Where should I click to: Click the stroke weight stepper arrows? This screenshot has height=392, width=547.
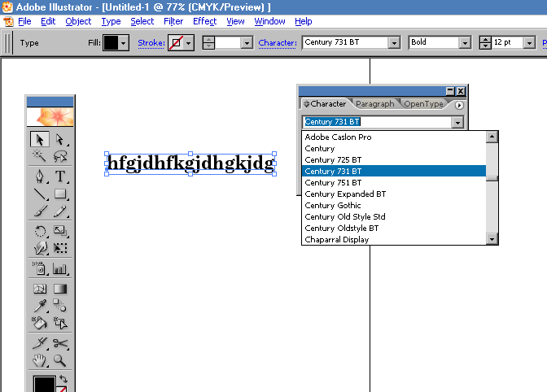click(208, 43)
